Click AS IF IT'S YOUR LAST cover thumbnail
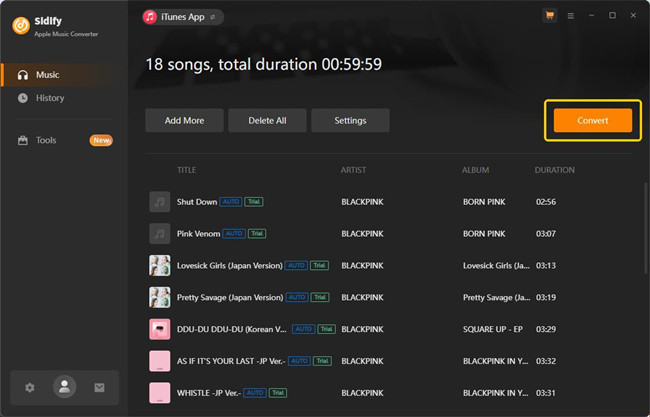This screenshot has height=417, width=650. click(x=160, y=361)
